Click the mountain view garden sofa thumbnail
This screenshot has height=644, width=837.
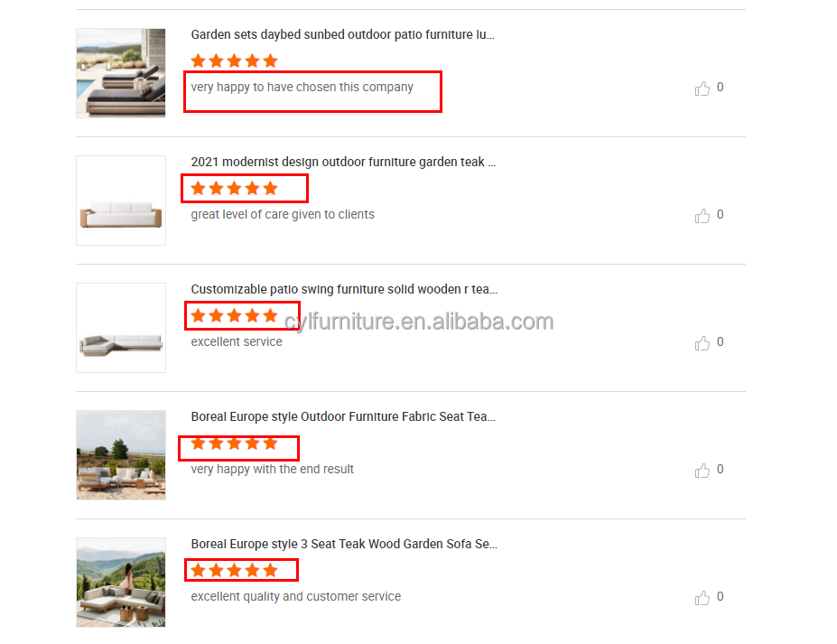[121, 583]
